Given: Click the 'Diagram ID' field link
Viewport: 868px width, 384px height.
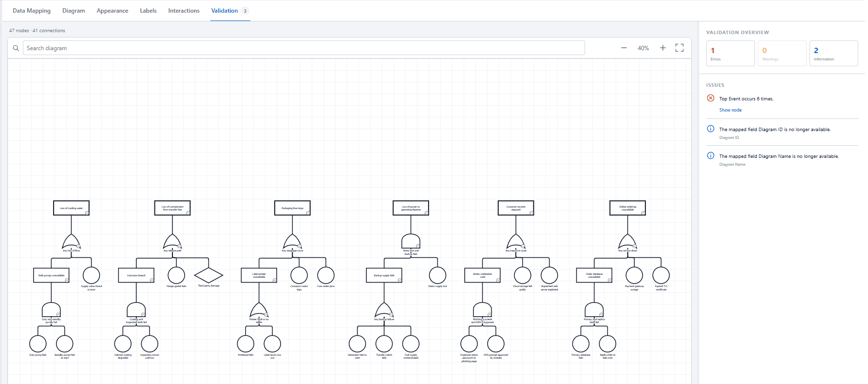Looking at the screenshot, I should click(729, 138).
